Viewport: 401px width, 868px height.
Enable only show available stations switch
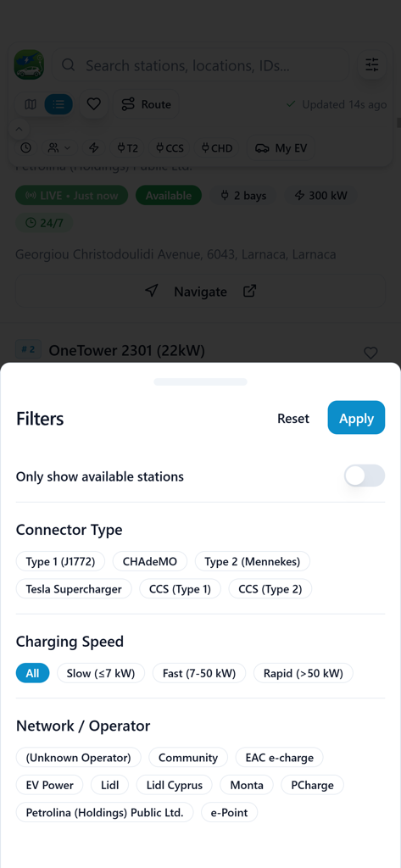[365, 476]
